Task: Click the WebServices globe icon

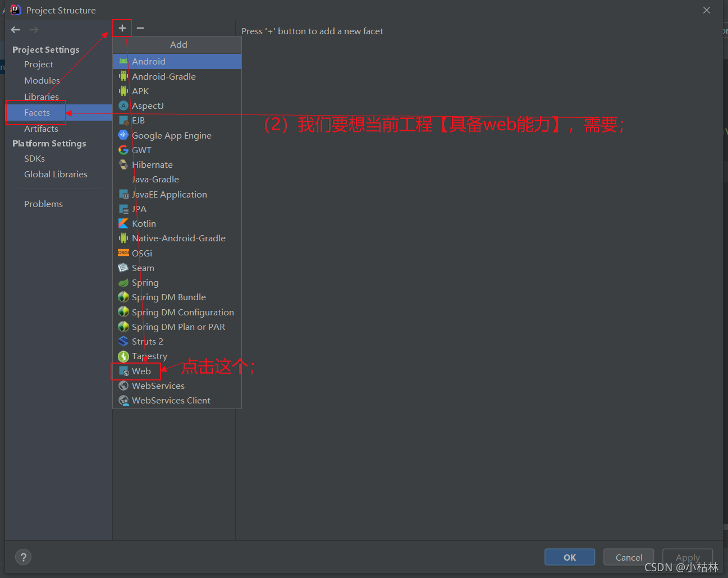Action: pyautogui.click(x=123, y=386)
